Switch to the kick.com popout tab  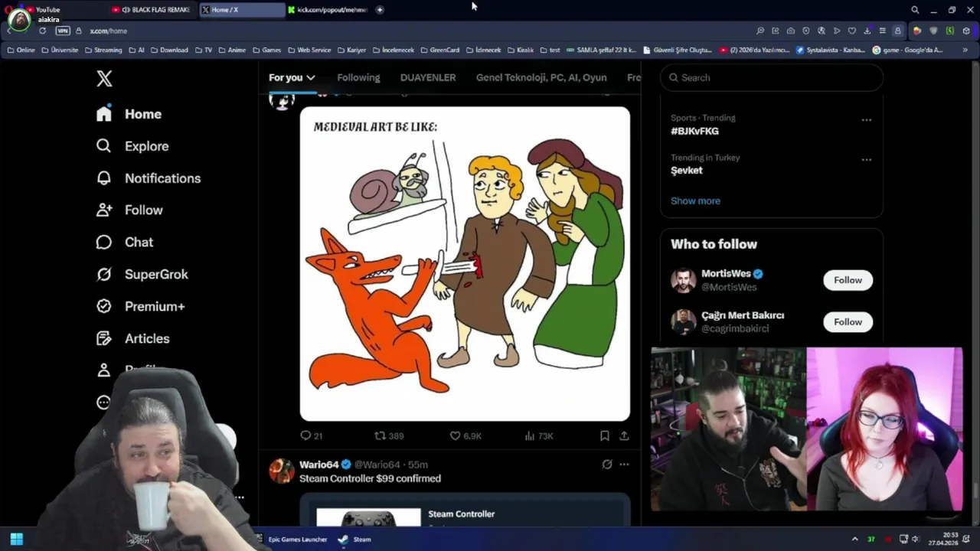pyautogui.click(x=328, y=10)
